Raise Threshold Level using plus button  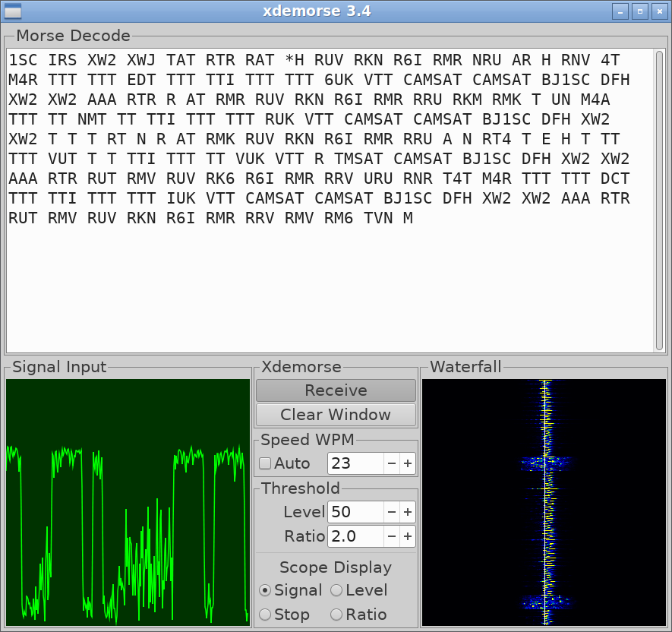pyautogui.click(x=408, y=512)
